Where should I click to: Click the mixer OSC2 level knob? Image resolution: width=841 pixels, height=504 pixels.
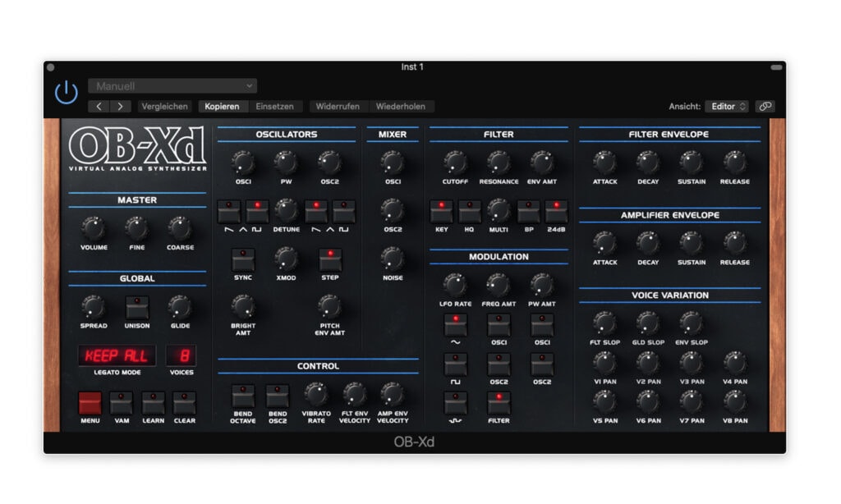coord(393,210)
